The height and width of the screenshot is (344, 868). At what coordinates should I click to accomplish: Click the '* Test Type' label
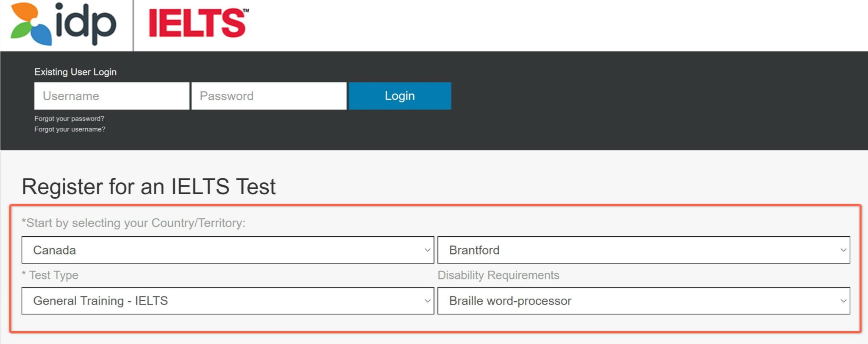pyautogui.click(x=50, y=275)
